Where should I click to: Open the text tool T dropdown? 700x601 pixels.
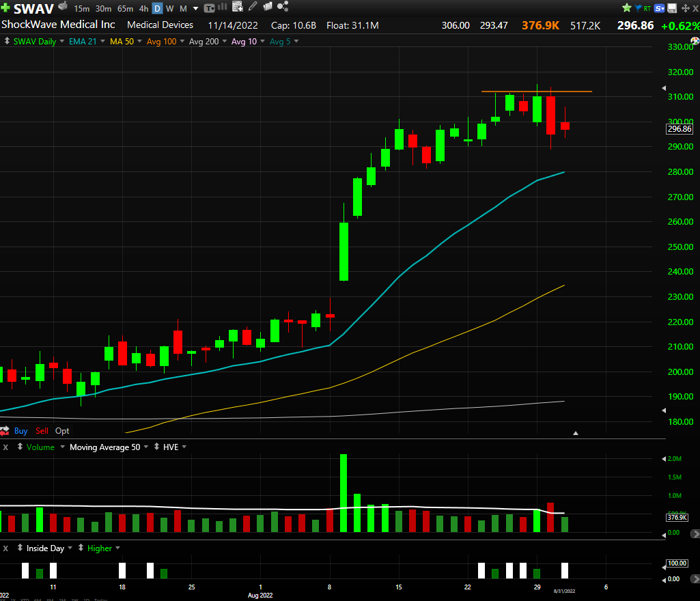210,8
